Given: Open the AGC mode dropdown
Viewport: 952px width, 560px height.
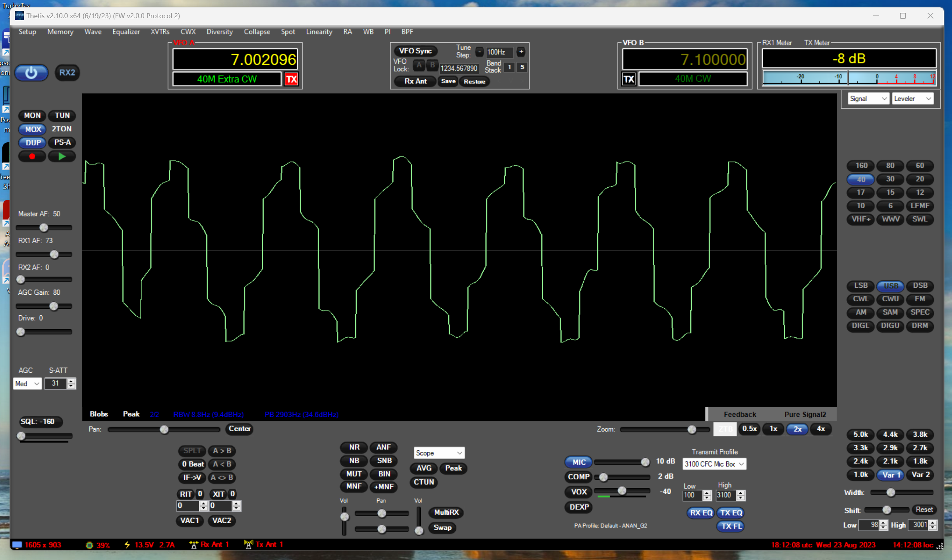Looking at the screenshot, I should pyautogui.click(x=27, y=384).
